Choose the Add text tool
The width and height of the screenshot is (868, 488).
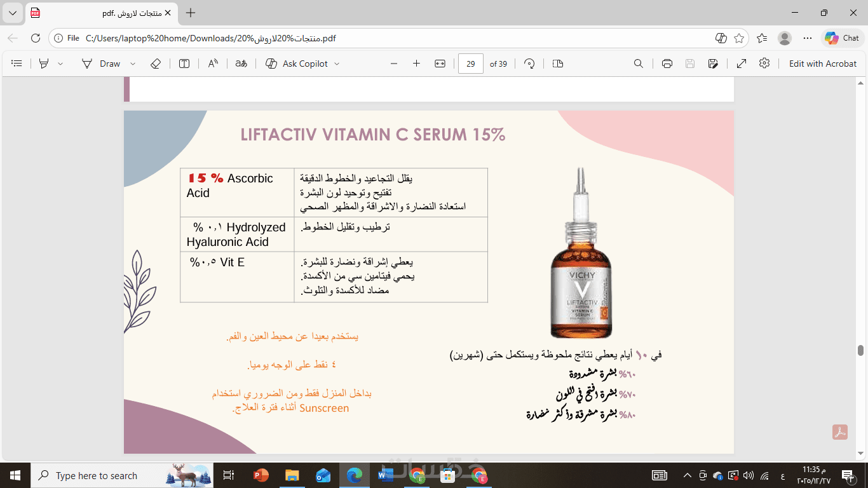184,64
